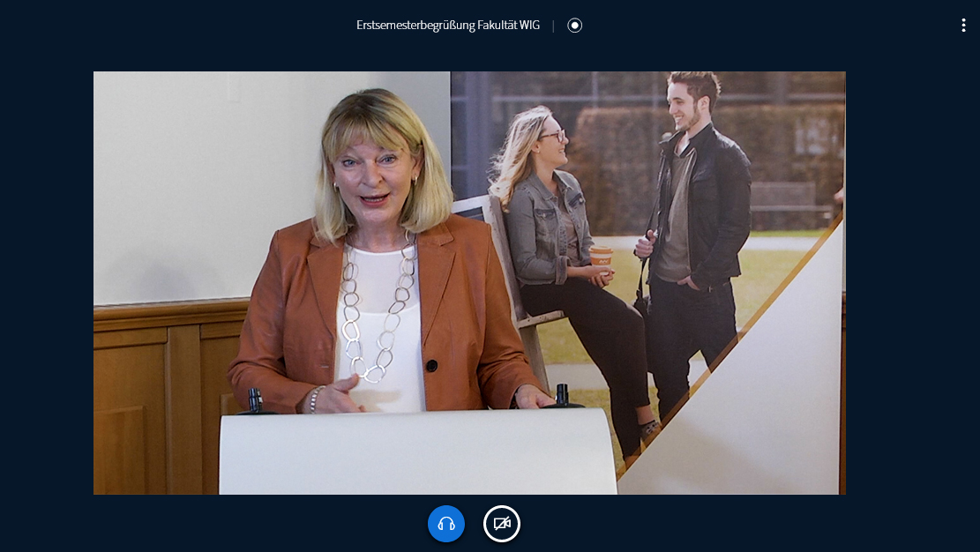Expand the options dropdown with three dots
This screenshot has width=980, height=552.
coord(963,26)
